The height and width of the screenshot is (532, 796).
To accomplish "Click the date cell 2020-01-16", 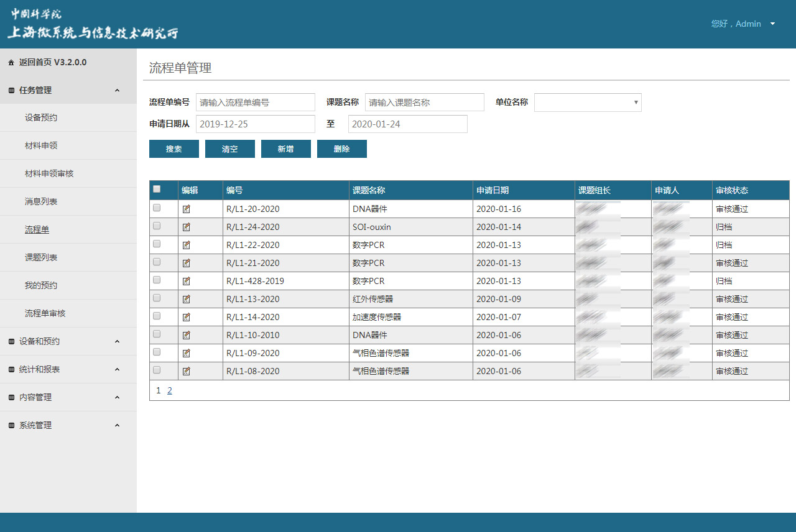I will coord(524,209).
